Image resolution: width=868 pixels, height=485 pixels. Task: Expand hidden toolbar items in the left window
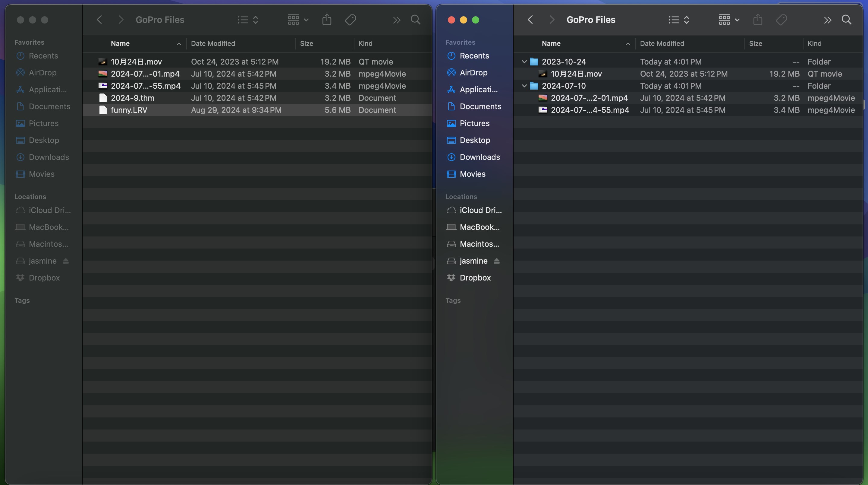point(396,20)
